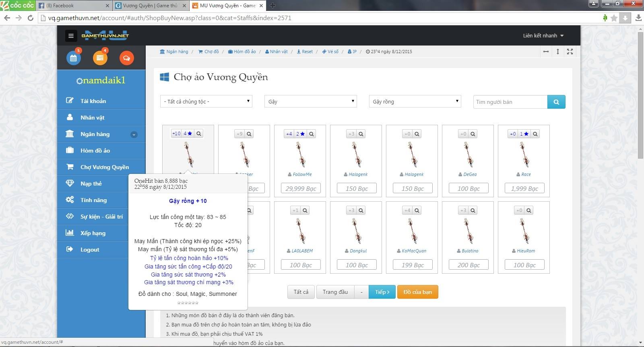Image resolution: width=644 pixels, height=347 pixels.
Task: Click the blue search button next to seller field
Action: pos(556,102)
